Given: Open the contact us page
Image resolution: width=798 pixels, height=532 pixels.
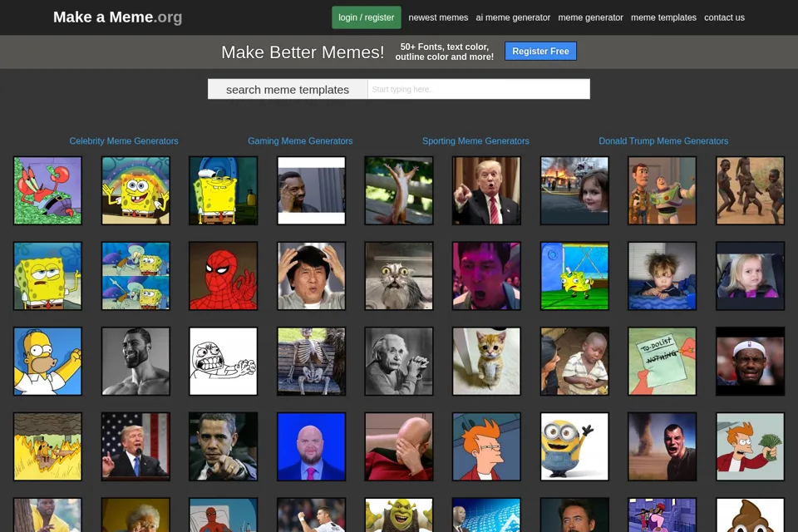Looking at the screenshot, I should 724,17.
